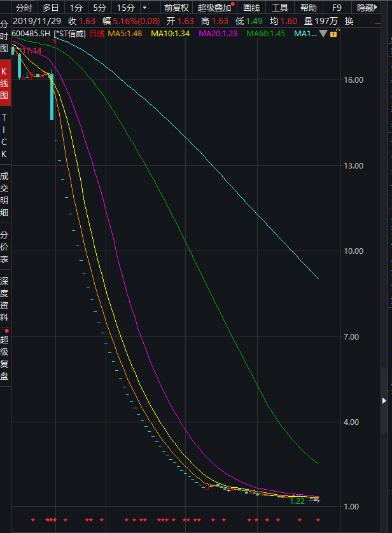Expand the moving average settings dropdown triangle
This screenshot has width=392, height=533.
tap(323, 34)
